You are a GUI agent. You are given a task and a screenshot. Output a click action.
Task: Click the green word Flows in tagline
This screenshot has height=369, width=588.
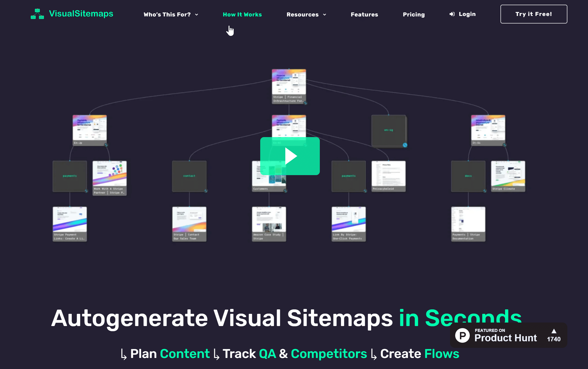coord(442,354)
